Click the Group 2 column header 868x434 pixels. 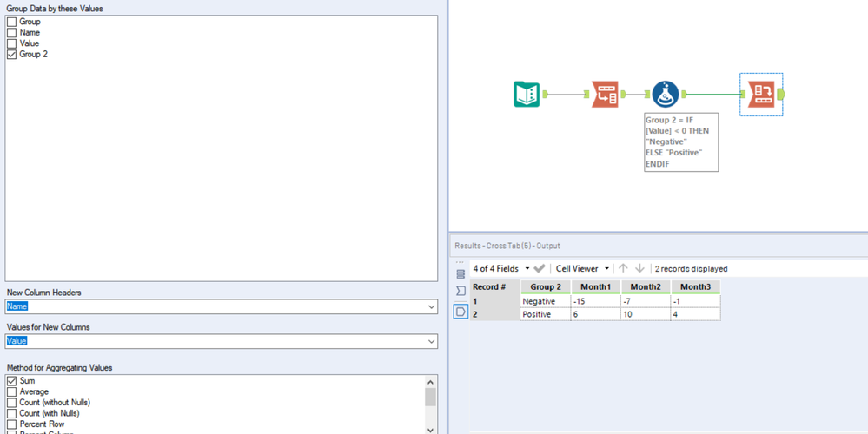546,287
